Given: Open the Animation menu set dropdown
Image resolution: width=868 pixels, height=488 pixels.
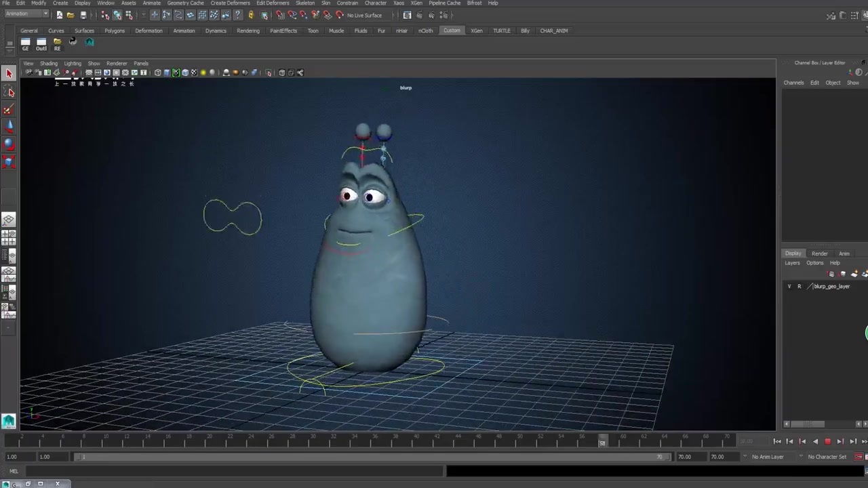Looking at the screenshot, I should [26, 14].
